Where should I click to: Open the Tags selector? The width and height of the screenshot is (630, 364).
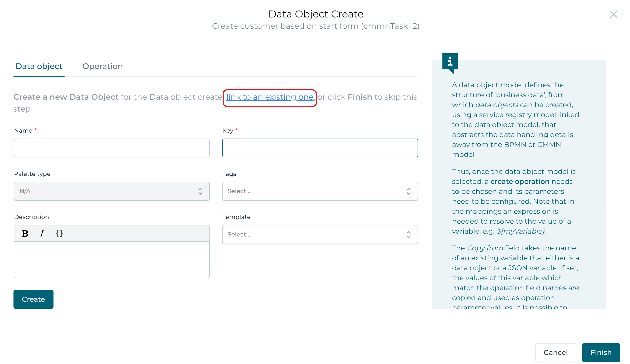320,191
